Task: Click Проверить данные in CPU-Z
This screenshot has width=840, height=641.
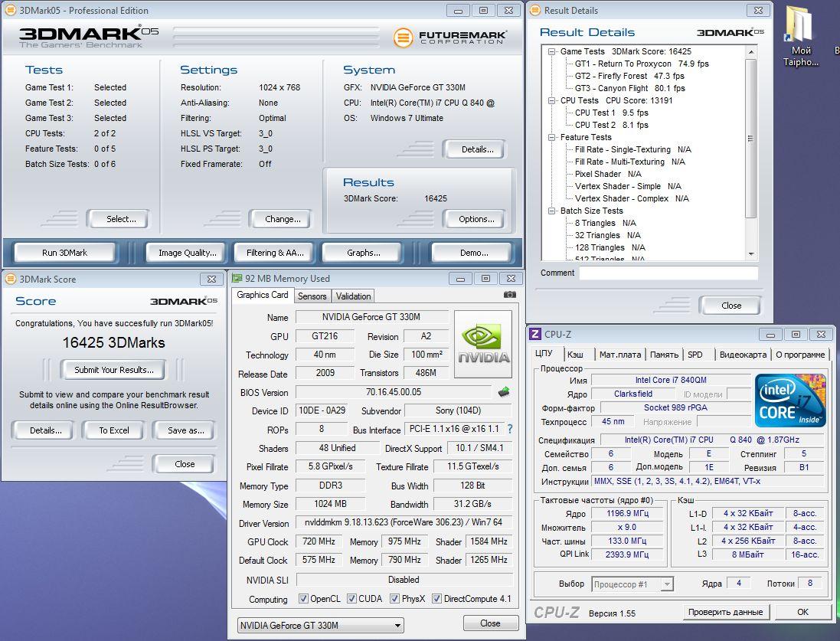Action: click(x=725, y=612)
